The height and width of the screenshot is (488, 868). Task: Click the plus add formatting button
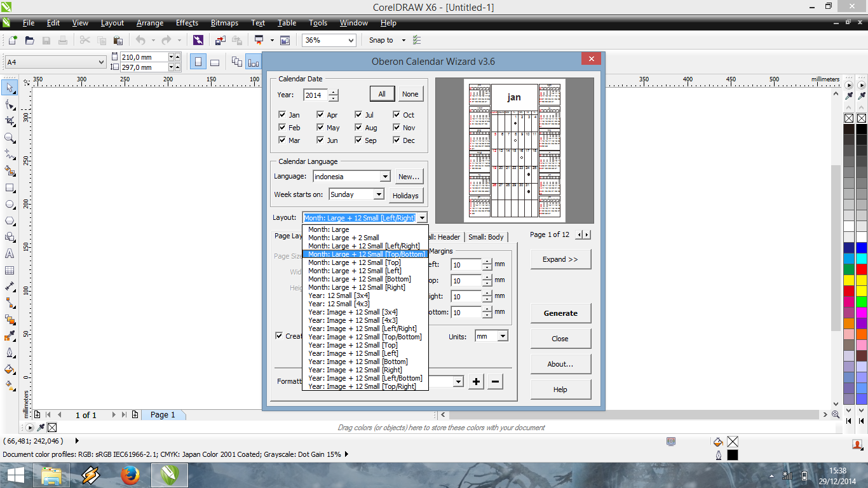476,382
